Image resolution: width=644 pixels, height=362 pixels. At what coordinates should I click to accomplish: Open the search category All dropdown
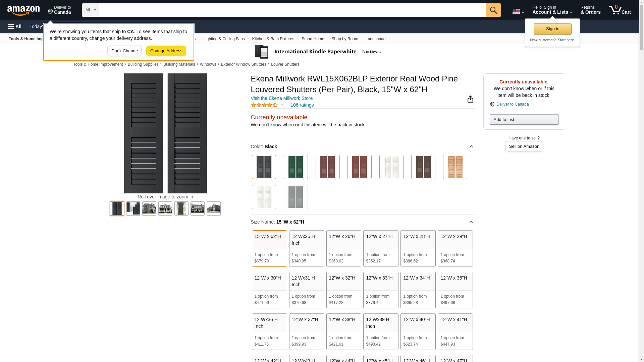(90, 10)
